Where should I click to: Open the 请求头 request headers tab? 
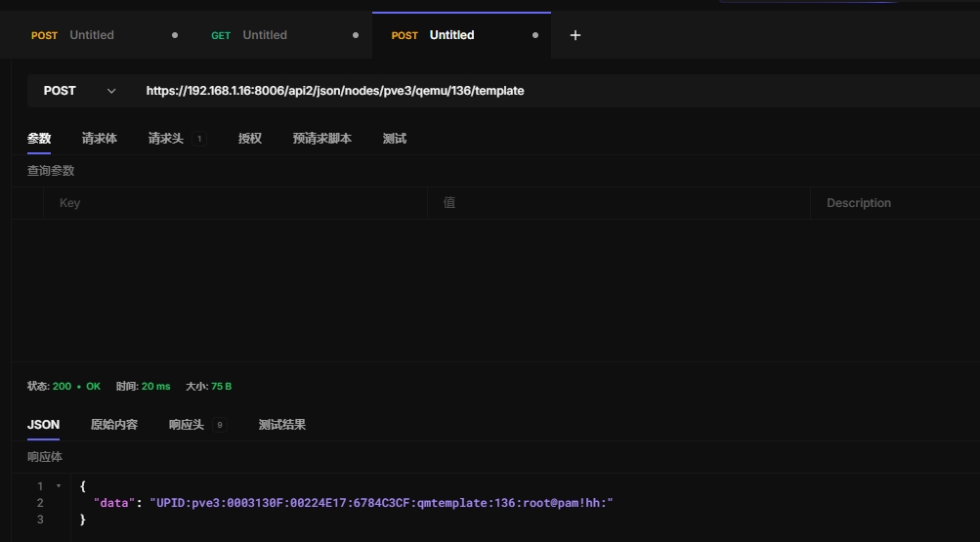pyautogui.click(x=166, y=139)
